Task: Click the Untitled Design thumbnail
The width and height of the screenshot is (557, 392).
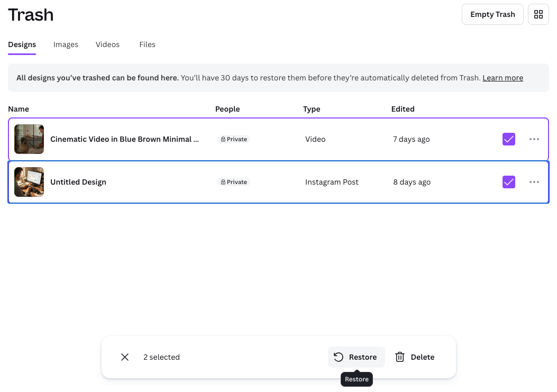Action: (29, 182)
